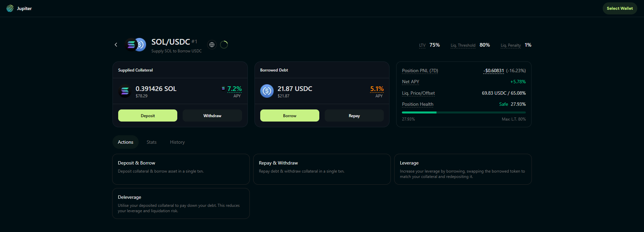The image size is (644, 232).
Task: Open Select Wallet
Action: coord(620,8)
